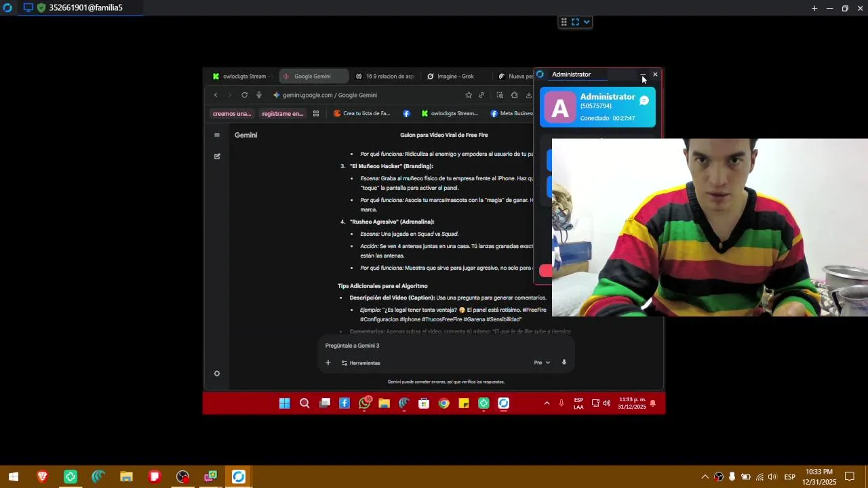The height and width of the screenshot is (488, 868).
Task: Toggle fullscreen icon in session toolbar
Action: [x=575, y=22]
